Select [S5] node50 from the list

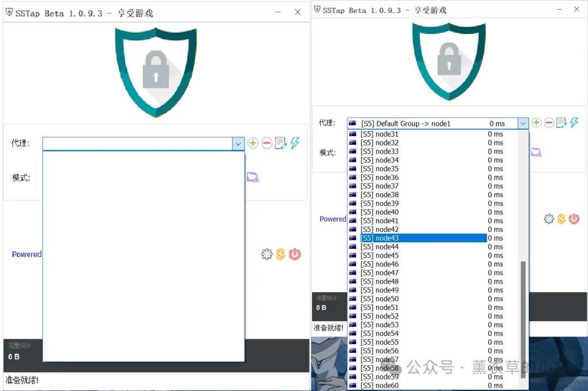coord(433,298)
